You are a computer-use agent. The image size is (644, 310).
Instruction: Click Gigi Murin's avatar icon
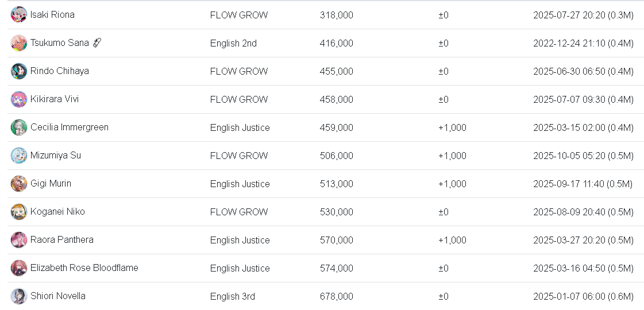coord(18,184)
